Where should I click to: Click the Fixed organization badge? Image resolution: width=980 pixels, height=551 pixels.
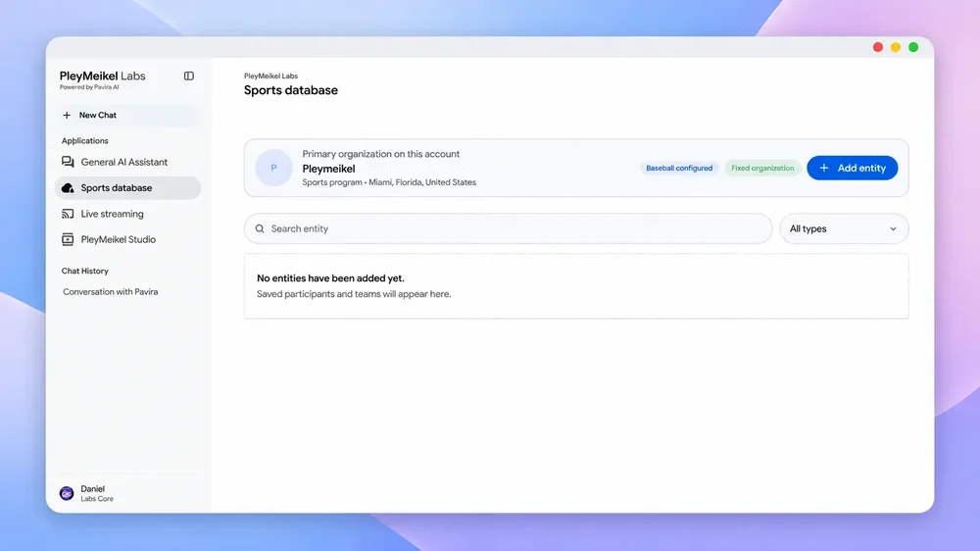[x=762, y=169]
